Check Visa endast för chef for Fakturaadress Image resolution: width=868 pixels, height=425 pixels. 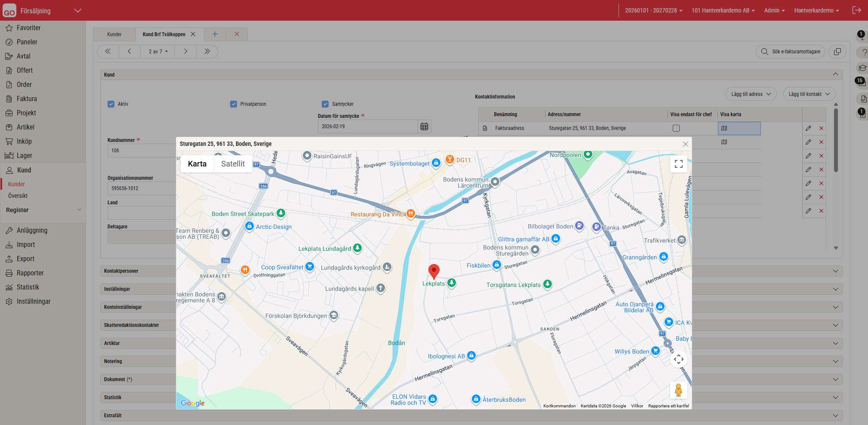point(676,128)
